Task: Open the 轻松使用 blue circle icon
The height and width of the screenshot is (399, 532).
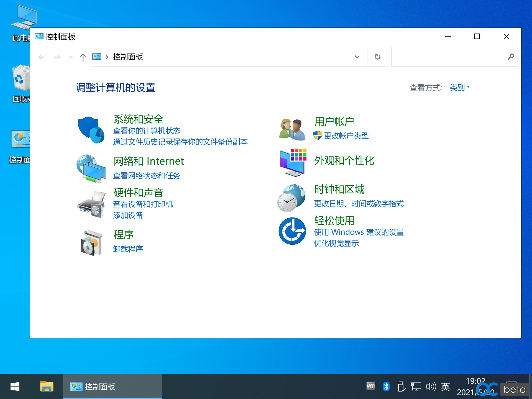Action: click(x=292, y=231)
